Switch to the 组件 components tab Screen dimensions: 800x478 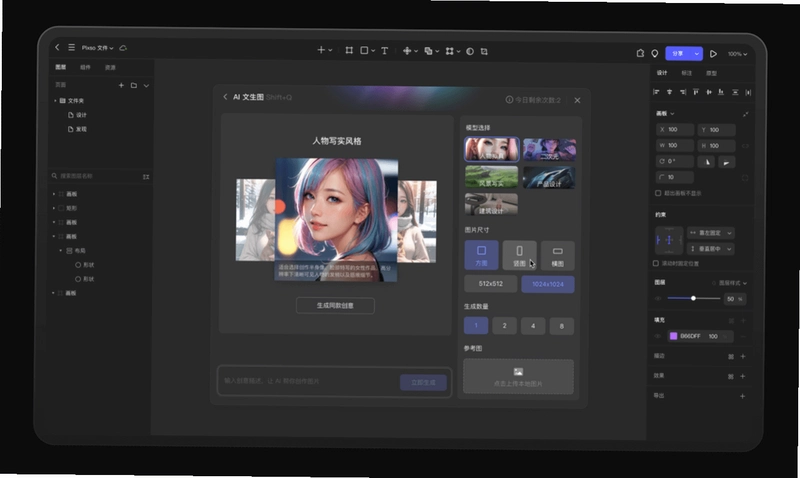click(85, 67)
